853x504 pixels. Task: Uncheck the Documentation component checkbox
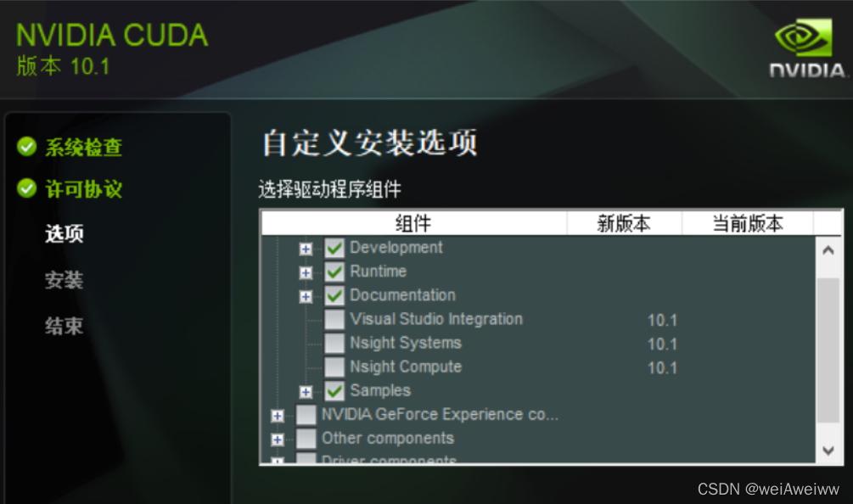[334, 296]
